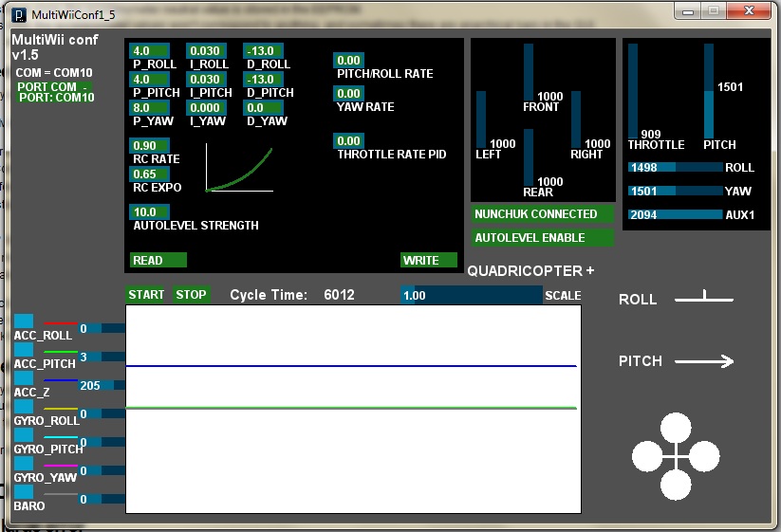The image size is (781, 532).
Task: Click the COM = COM10 text
Action: click(x=54, y=73)
